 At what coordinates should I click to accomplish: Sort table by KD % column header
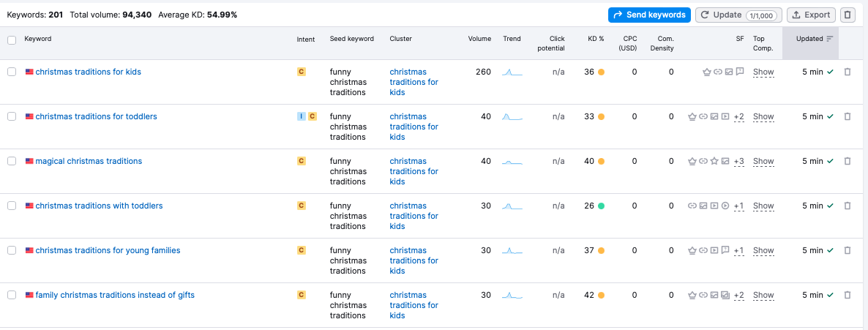click(596, 39)
